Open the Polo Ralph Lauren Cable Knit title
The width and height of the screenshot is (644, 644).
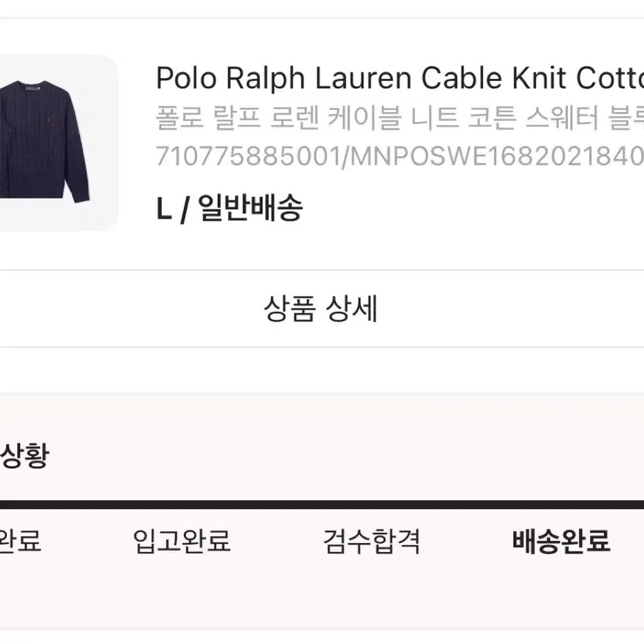(400, 78)
